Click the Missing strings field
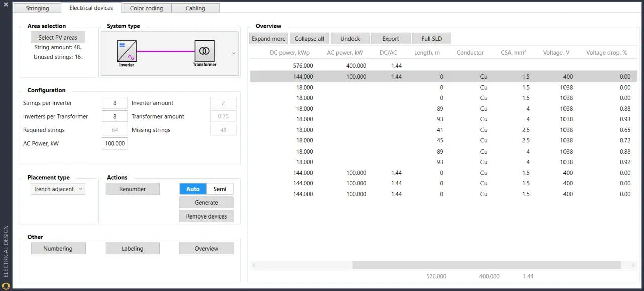The image size is (644, 291). point(223,130)
